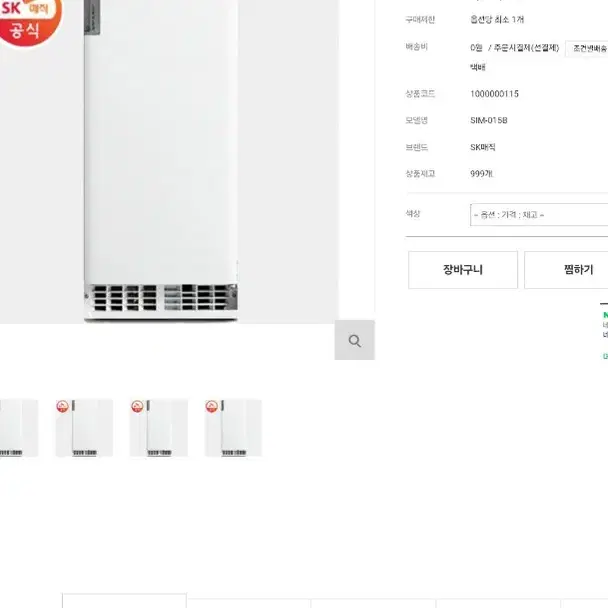Switch to the second tab at page bottom
This screenshot has height=608, width=608.
point(249,603)
